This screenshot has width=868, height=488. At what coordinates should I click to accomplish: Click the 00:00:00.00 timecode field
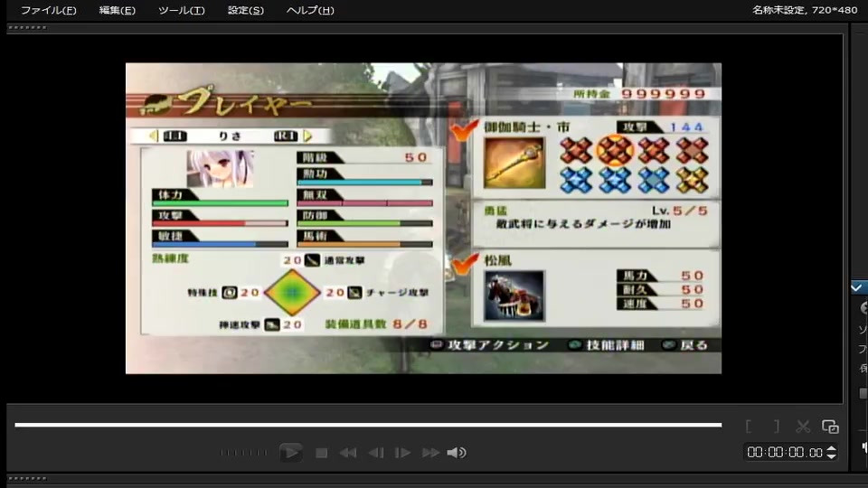tap(785, 453)
